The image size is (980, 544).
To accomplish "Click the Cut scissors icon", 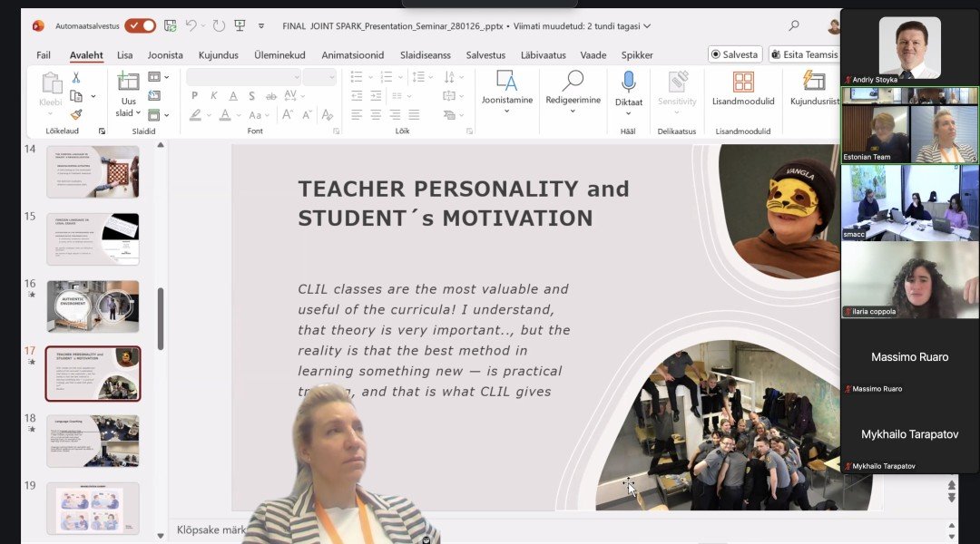I will (x=76, y=78).
